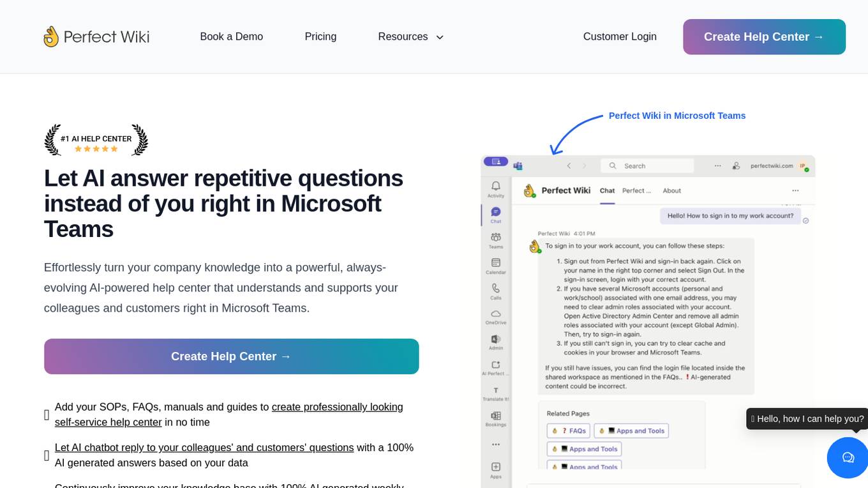
Task: Open Book a Demo page
Action: point(232,36)
